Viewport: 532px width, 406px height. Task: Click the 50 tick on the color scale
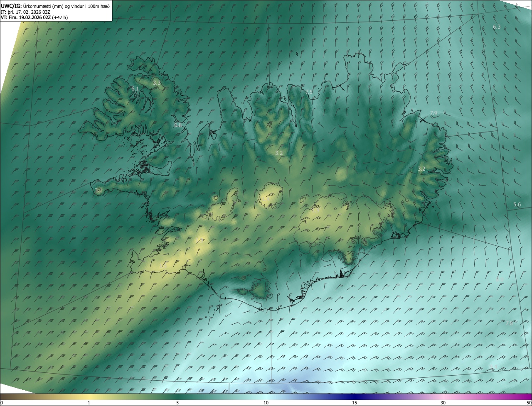pos(529,403)
